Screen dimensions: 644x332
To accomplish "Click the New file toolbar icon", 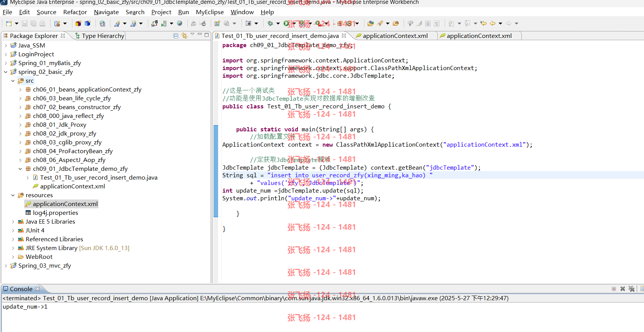I will coord(9,23).
